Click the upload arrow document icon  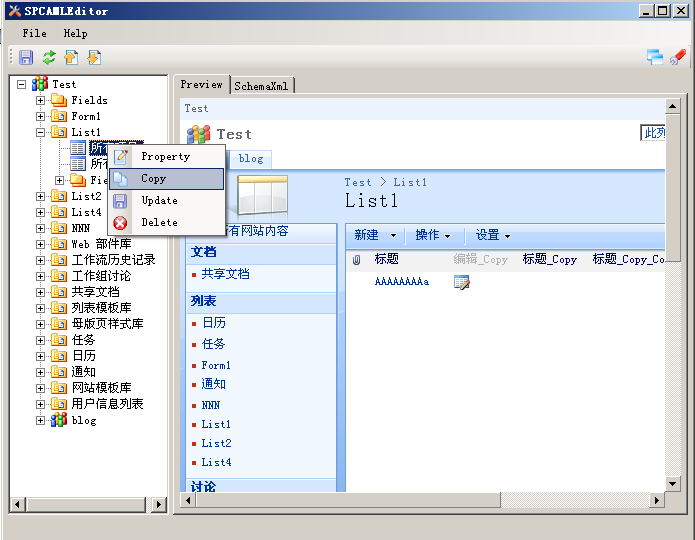point(71,58)
